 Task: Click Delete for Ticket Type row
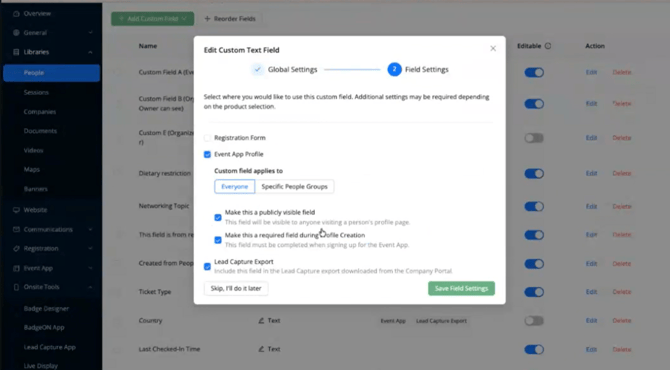pos(622,292)
